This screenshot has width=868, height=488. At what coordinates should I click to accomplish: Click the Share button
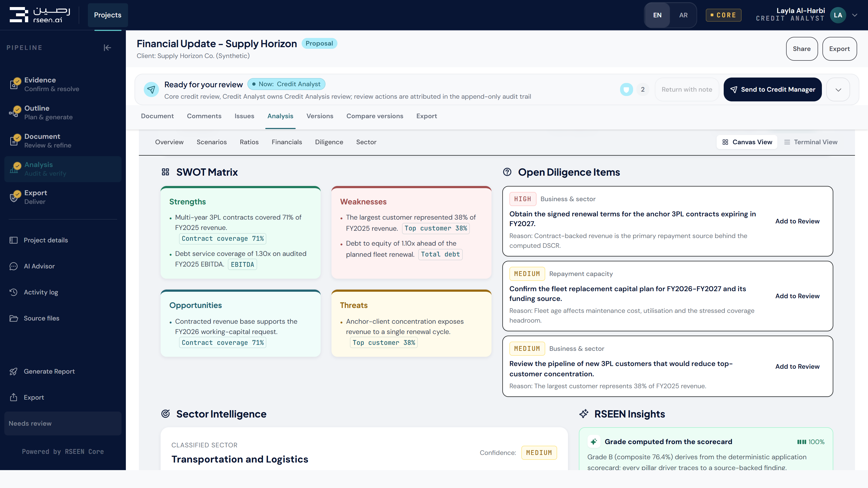click(802, 49)
